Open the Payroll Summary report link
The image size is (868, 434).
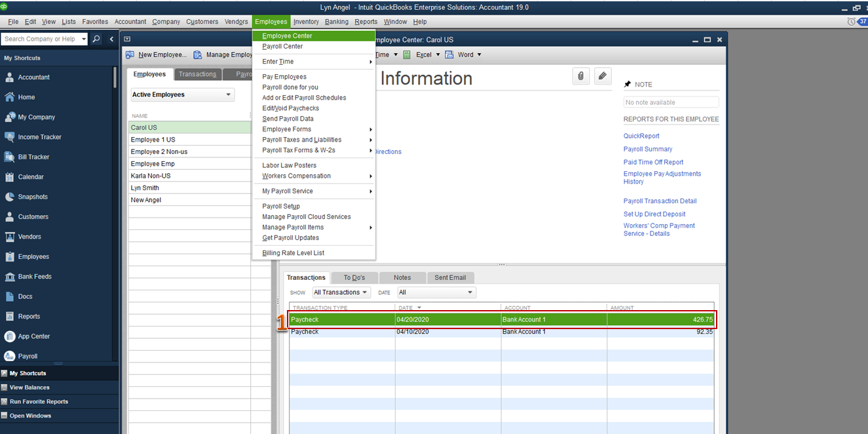(x=647, y=149)
